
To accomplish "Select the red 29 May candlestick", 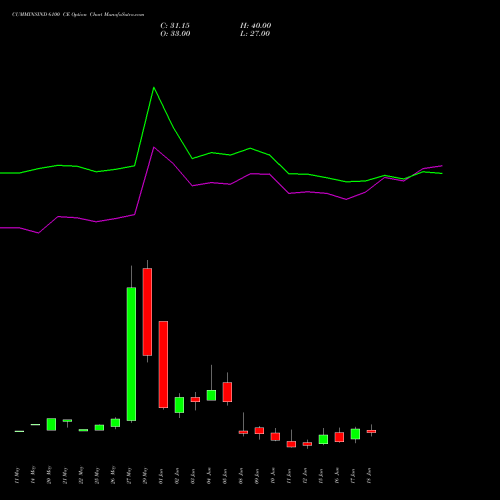I will pos(147,312).
